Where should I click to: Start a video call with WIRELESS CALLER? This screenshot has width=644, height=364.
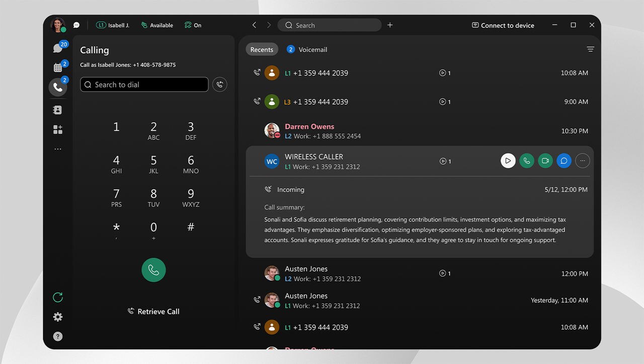click(x=545, y=160)
